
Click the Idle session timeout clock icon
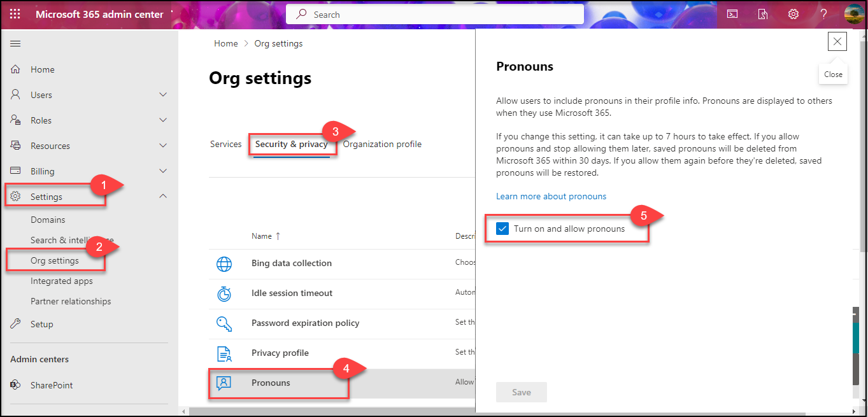(224, 293)
